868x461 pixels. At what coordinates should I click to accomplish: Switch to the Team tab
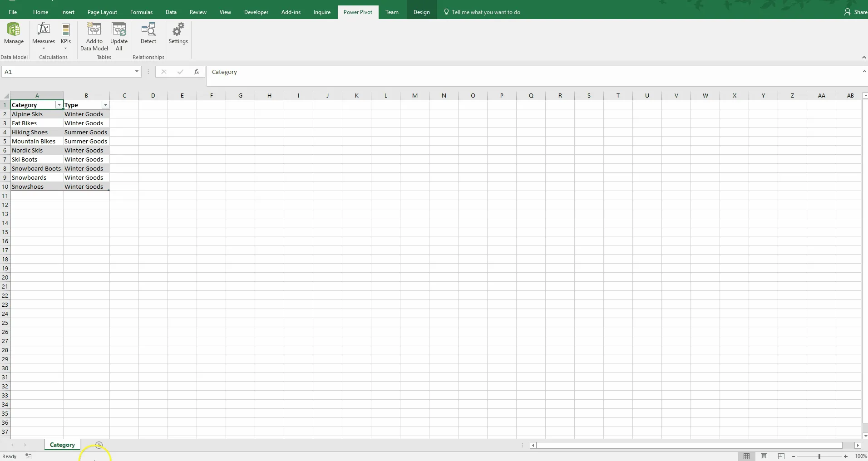pyautogui.click(x=392, y=12)
